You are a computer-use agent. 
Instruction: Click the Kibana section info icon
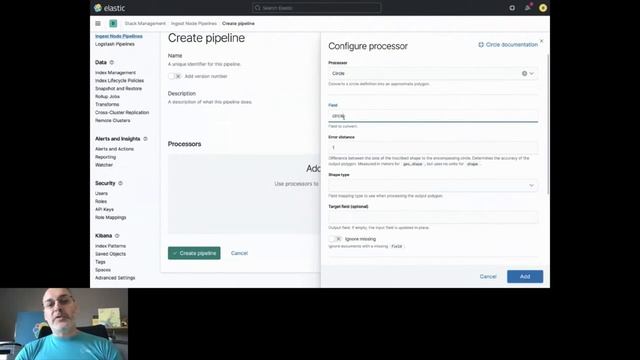117,236
